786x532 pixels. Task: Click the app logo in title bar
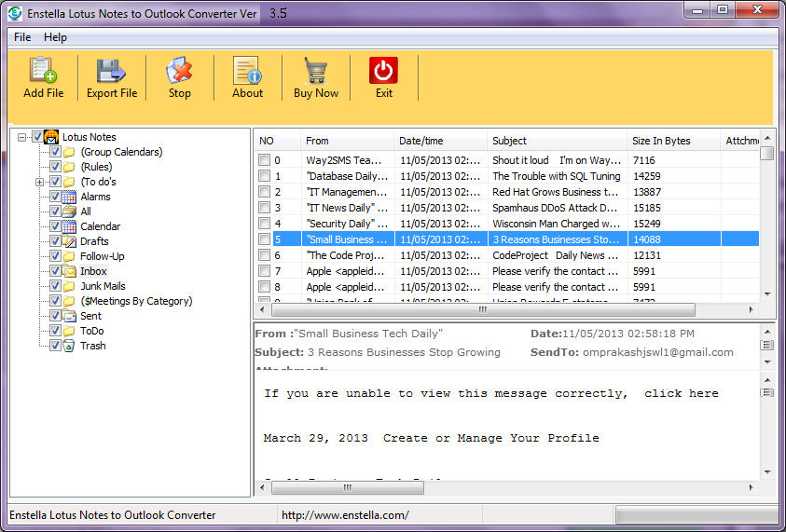click(x=15, y=14)
